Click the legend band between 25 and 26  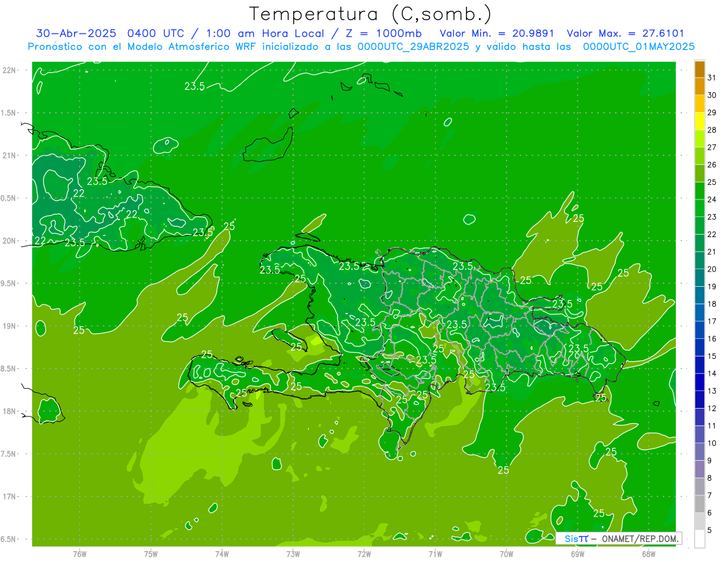[x=699, y=173]
